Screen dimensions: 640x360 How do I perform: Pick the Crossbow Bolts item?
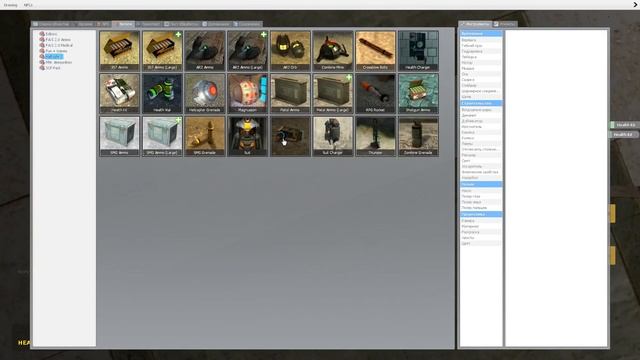point(376,51)
